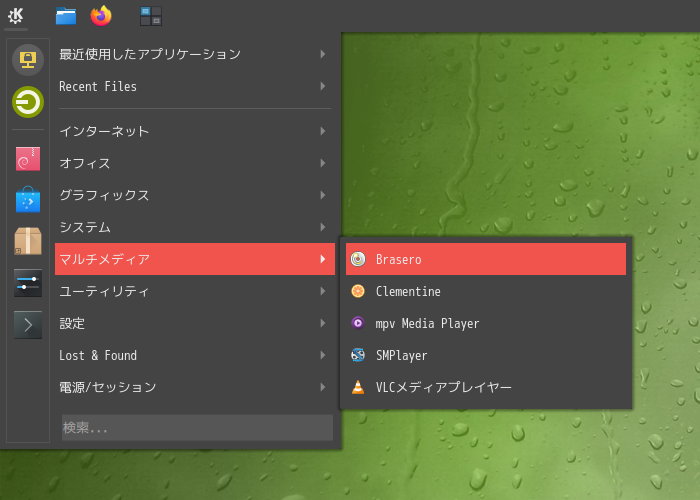Expand the オフィス submenu arrow

click(x=323, y=163)
